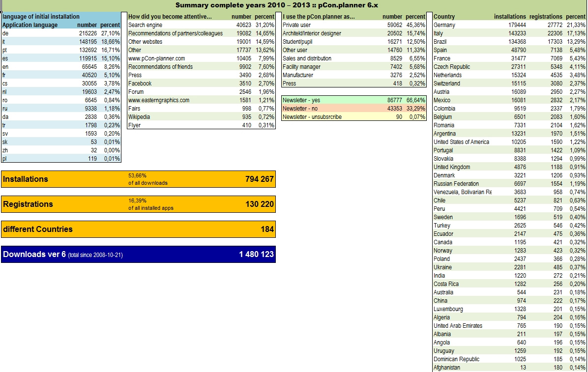Select the 'Private user' row label
Viewport: 588px width, 372px height.
(x=297, y=25)
